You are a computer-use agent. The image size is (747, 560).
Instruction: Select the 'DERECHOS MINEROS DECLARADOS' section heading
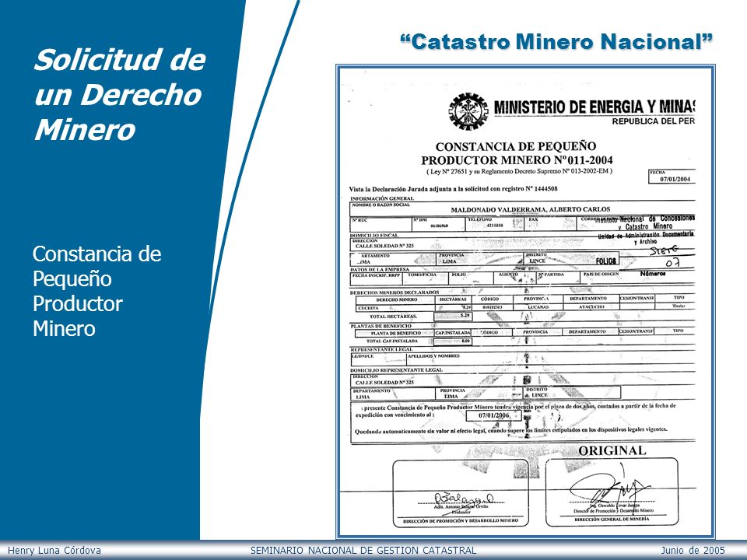[395, 292]
